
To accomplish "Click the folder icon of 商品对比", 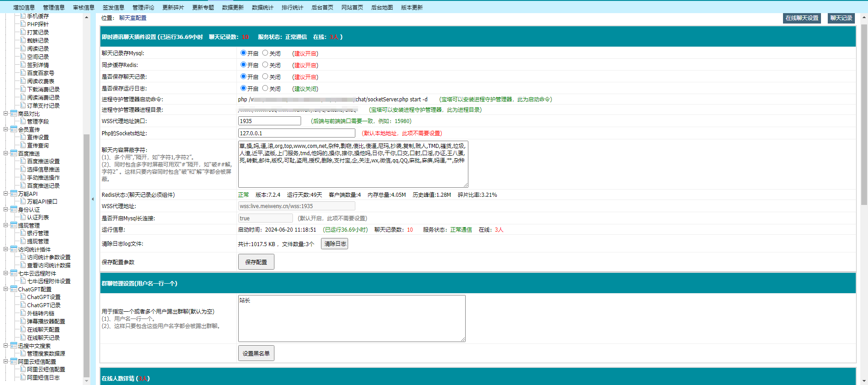I will point(14,114).
